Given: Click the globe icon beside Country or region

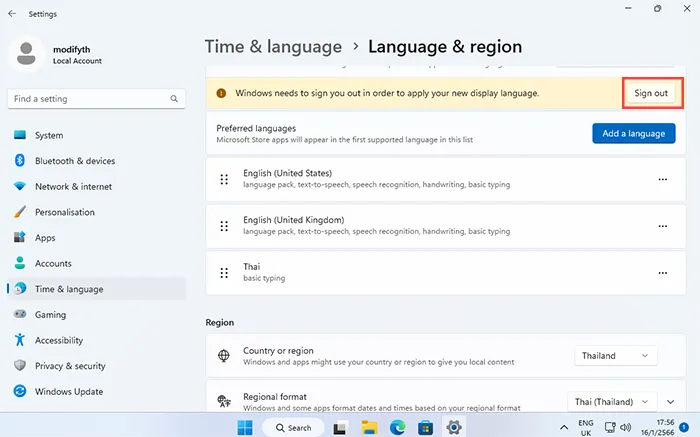Looking at the screenshot, I should point(224,356).
